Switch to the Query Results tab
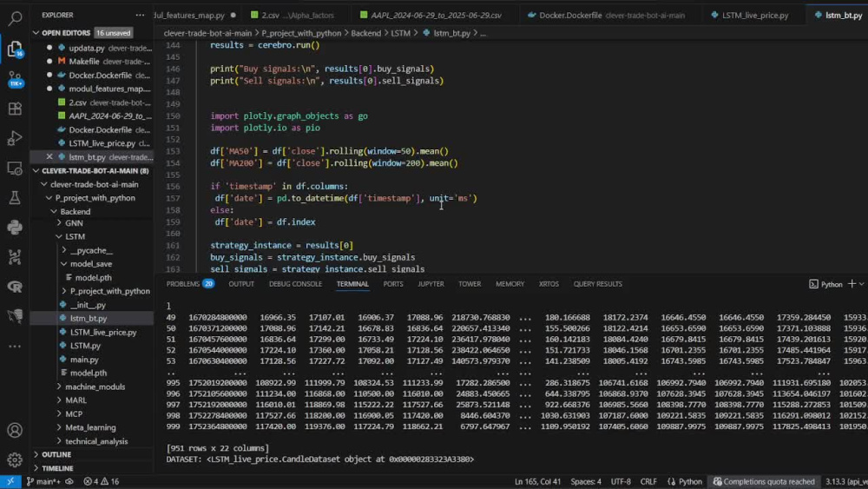This screenshot has height=489, width=868. point(598,284)
